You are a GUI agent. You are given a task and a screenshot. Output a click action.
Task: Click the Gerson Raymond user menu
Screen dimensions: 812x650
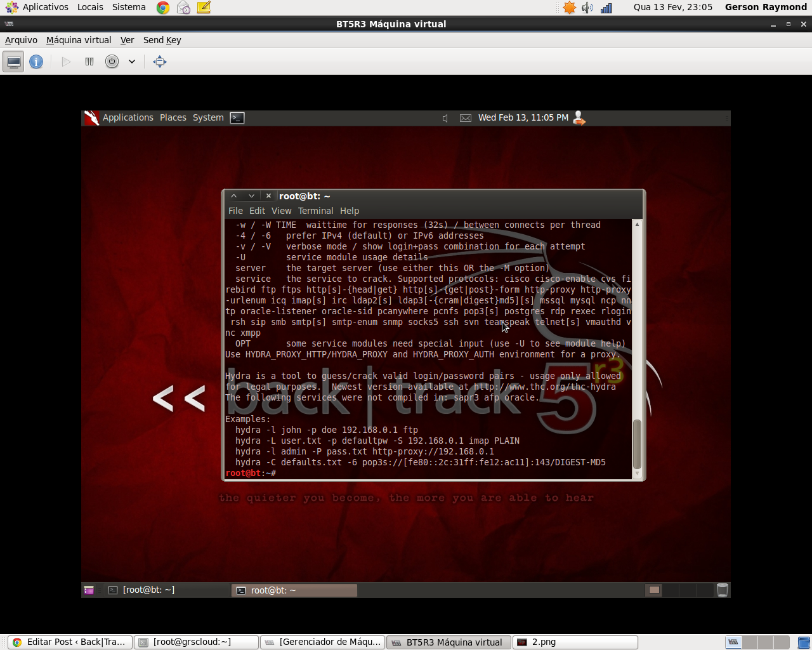tap(766, 7)
